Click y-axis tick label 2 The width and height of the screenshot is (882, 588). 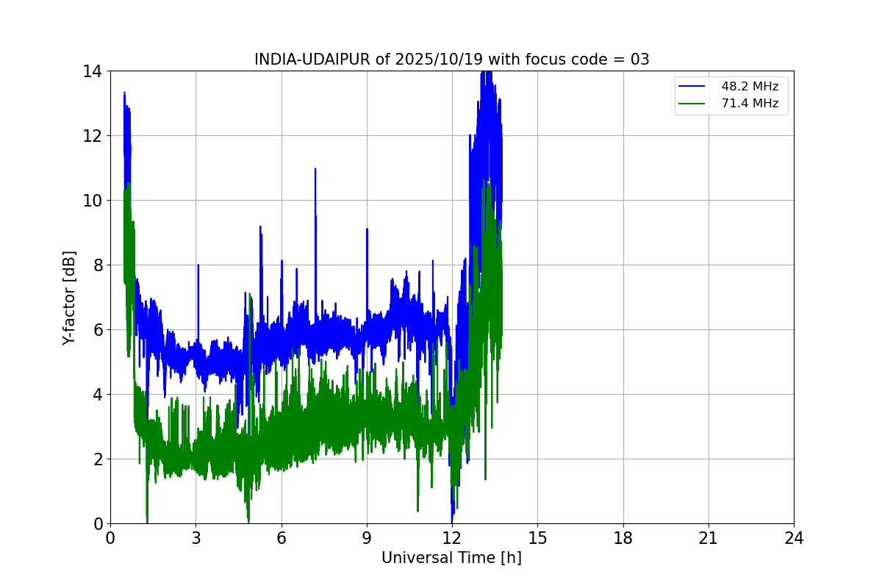coord(98,459)
